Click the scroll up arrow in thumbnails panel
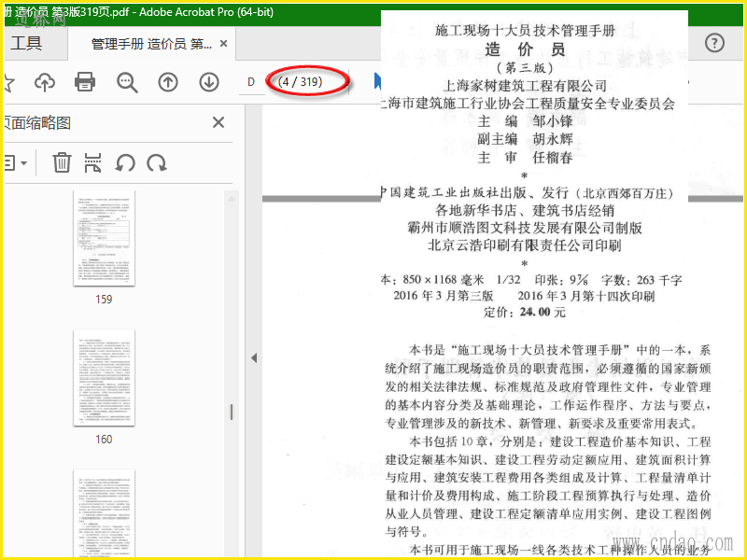 [232, 199]
